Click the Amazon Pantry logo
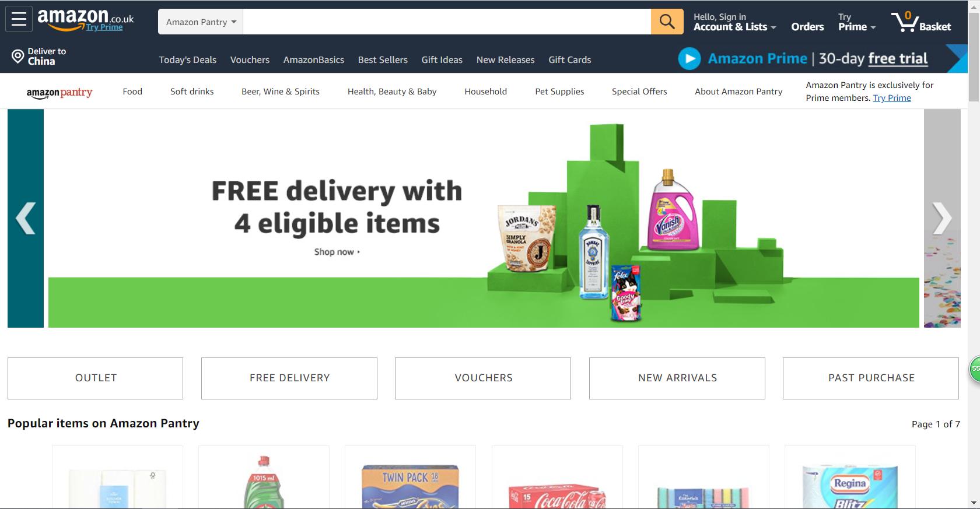980x509 pixels. coord(60,92)
